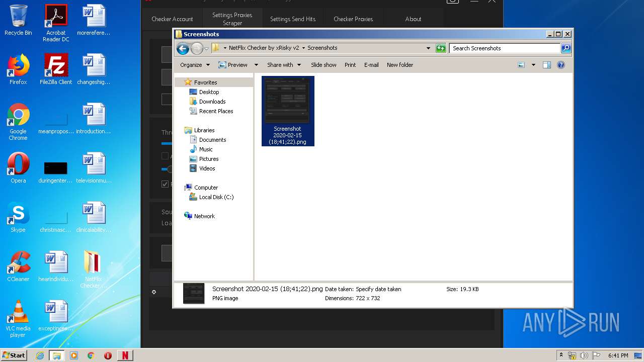This screenshot has width=644, height=362.
Task: Select the morerefere Word document icon
Action: (x=94, y=20)
